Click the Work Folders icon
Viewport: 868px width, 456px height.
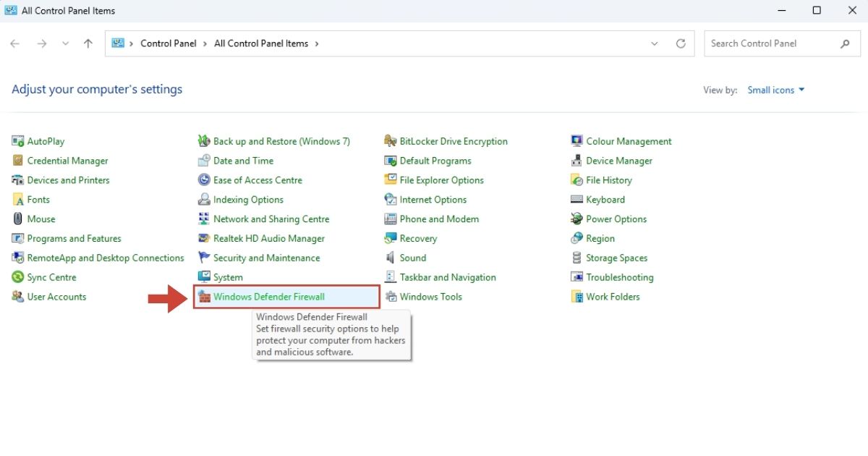click(576, 297)
